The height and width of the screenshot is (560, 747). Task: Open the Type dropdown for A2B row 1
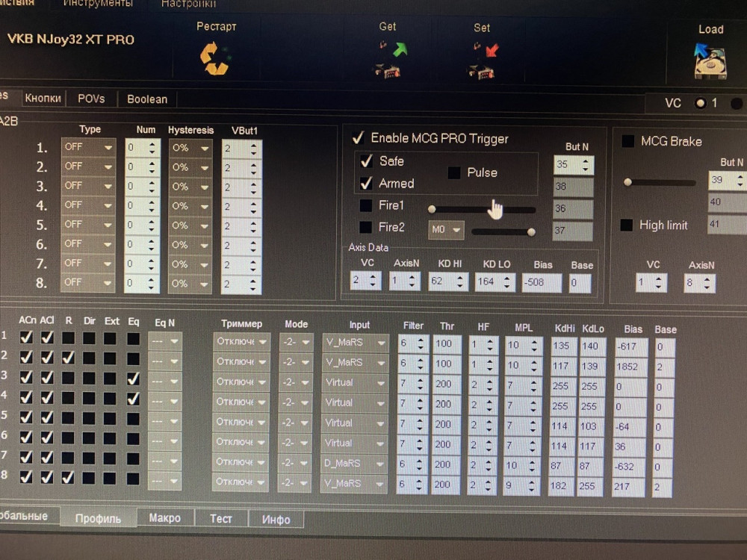[88, 147]
